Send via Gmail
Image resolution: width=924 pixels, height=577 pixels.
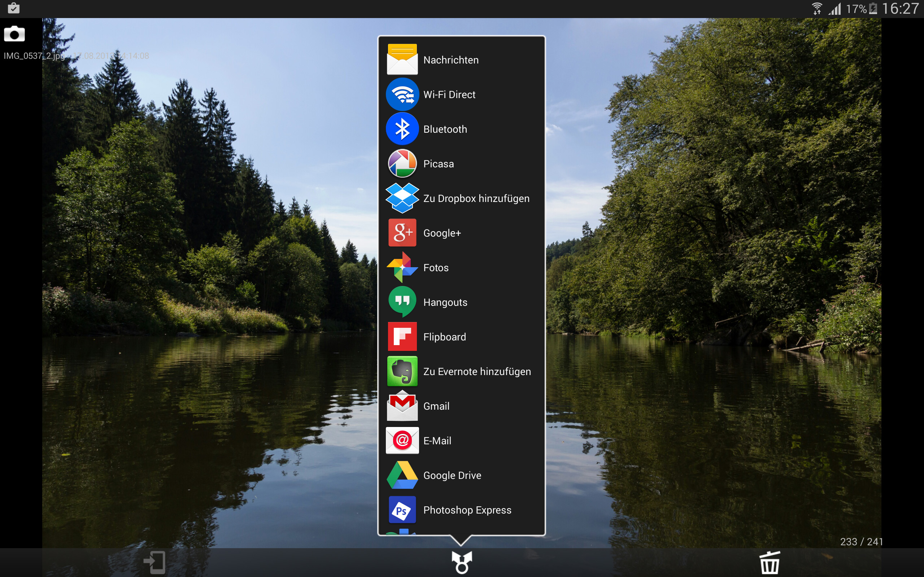point(436,406)
